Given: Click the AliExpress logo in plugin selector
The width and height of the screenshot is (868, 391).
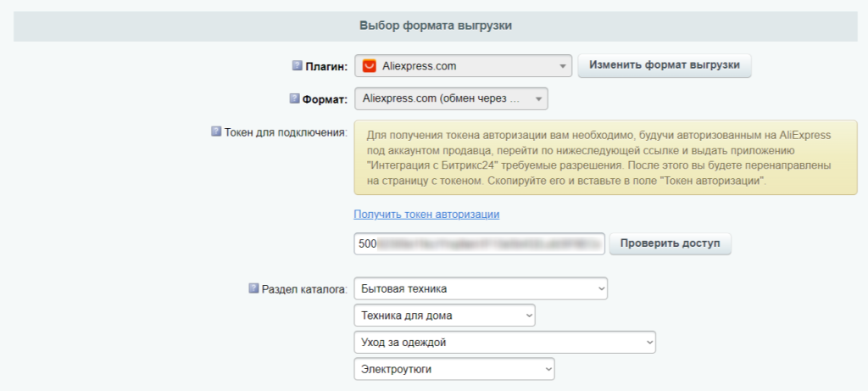Looking at the screenshot, I should (369, 66).
